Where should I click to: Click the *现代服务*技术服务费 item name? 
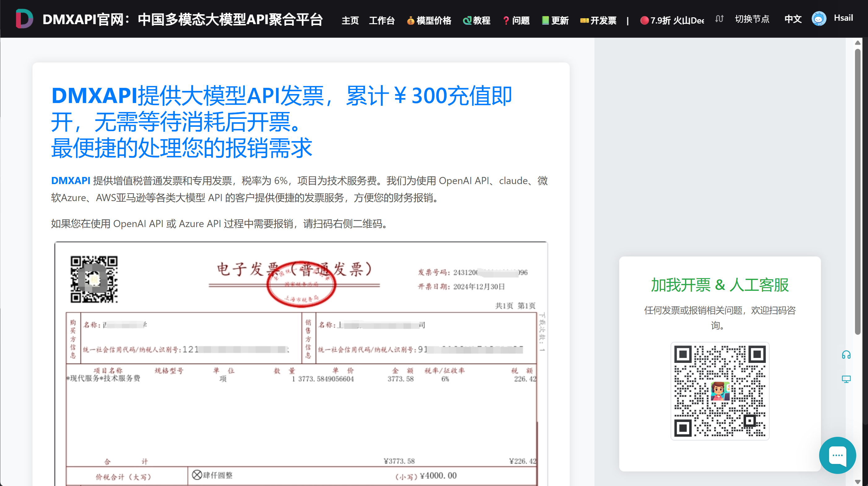(103, 378)
